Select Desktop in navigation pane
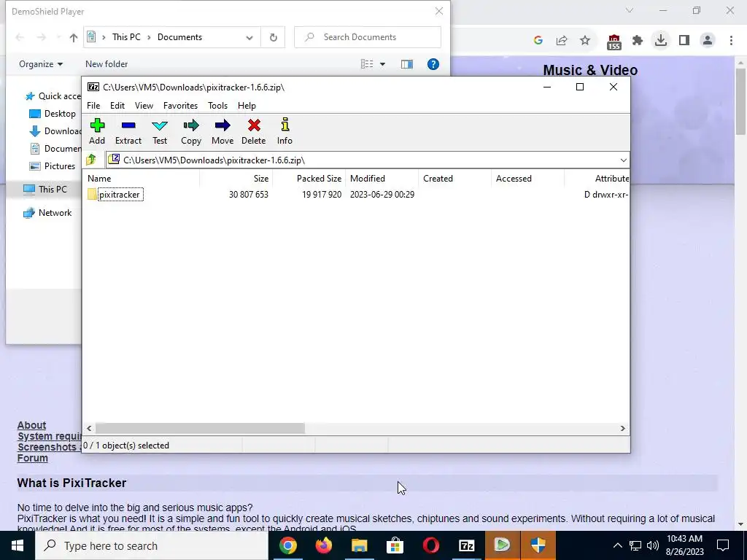 click(53, 114)
